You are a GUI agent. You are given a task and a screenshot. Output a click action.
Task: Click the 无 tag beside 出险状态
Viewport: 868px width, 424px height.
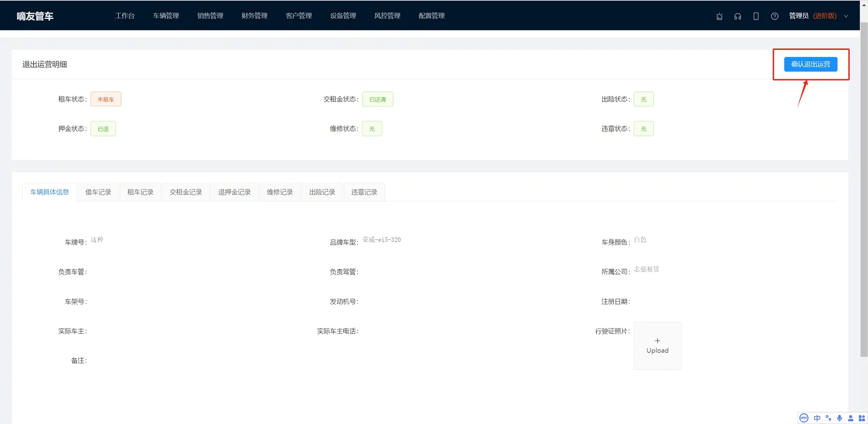[x=643, y=99]
